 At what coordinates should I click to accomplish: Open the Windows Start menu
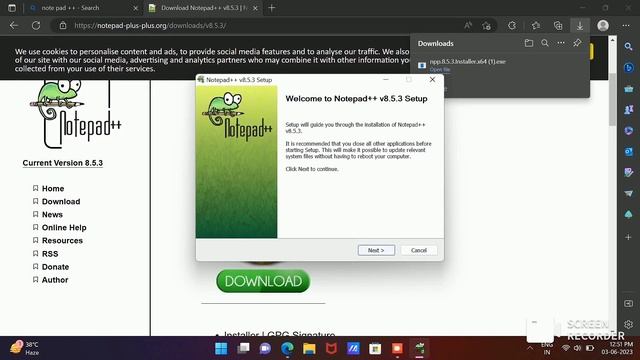click(x=221, y=349)
